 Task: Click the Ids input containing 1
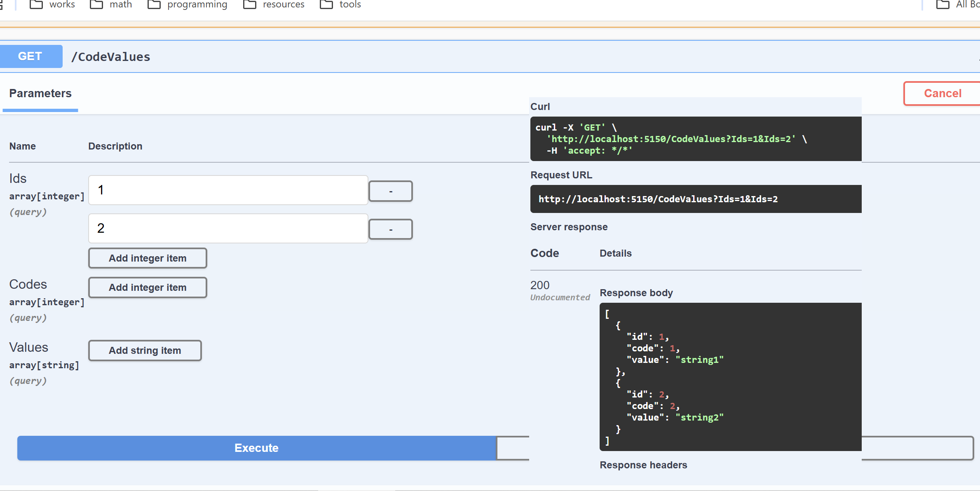pyautogui.click(x=228, y=190)
